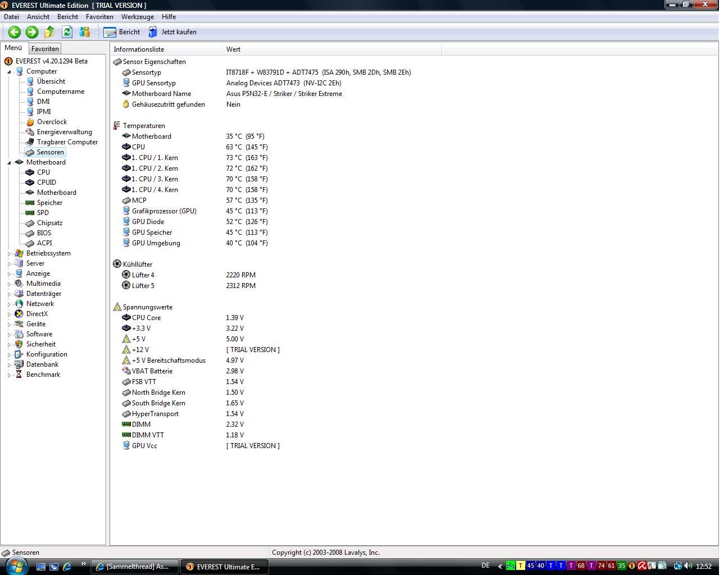Open the IPMI entry
728x575 pixels.
(x=44, y=112)
